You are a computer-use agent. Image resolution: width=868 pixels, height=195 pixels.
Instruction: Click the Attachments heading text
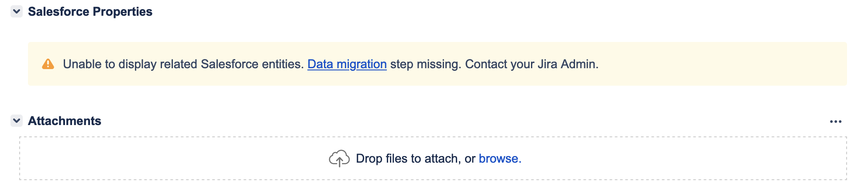(65, 121)
